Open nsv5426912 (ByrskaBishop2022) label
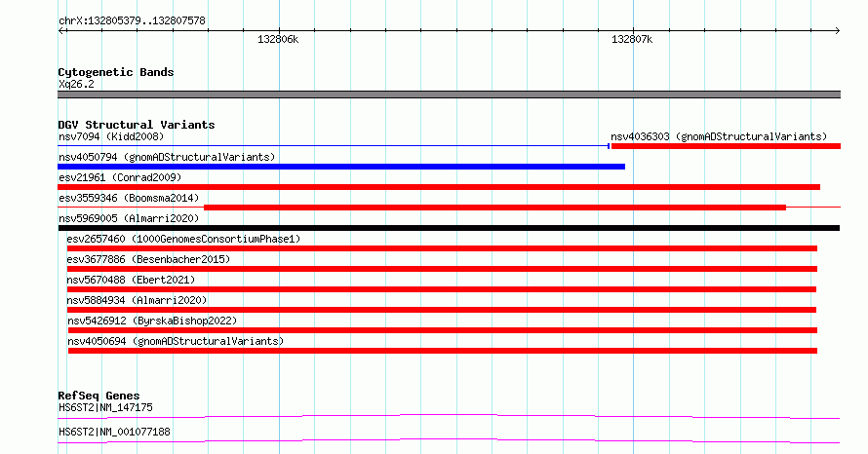The width and height of the screenshot is (868, 454). [152, 321]
